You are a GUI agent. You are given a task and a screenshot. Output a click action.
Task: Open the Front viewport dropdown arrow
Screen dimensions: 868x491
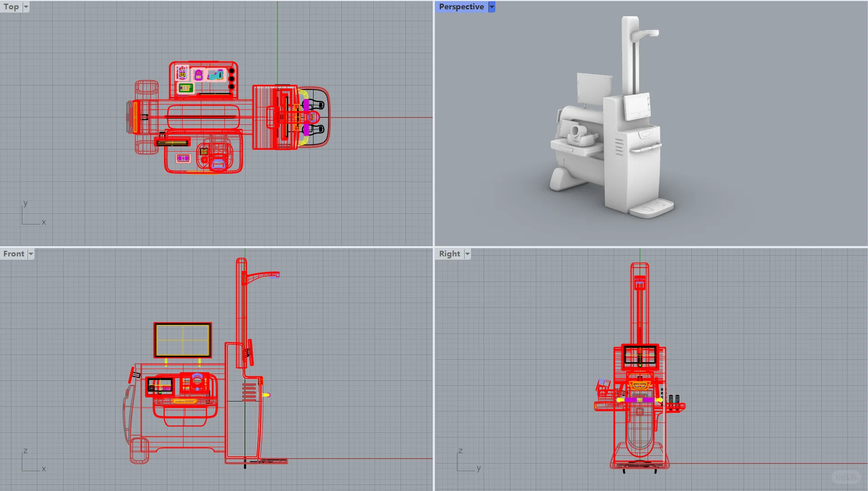coord(31,254)
